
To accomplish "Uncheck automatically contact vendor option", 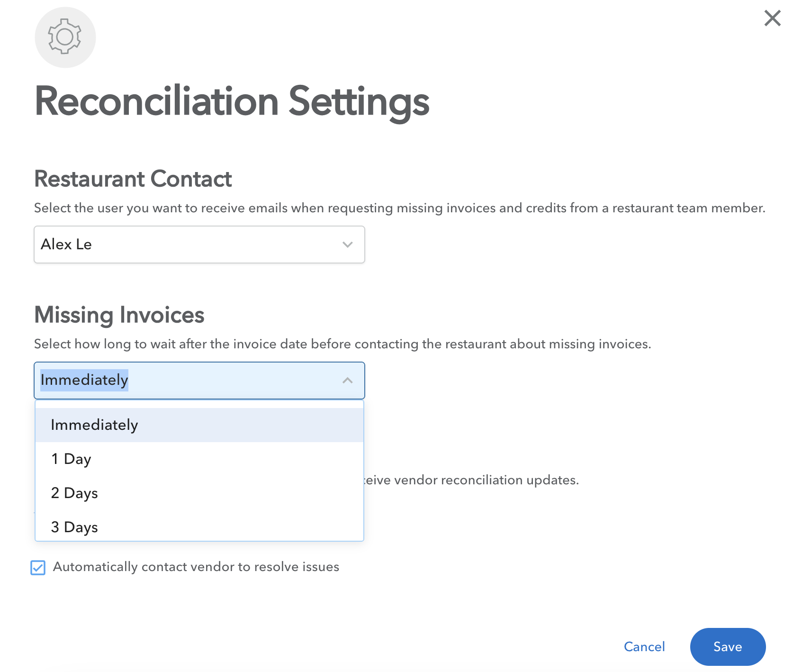I will tap(38, 567).
